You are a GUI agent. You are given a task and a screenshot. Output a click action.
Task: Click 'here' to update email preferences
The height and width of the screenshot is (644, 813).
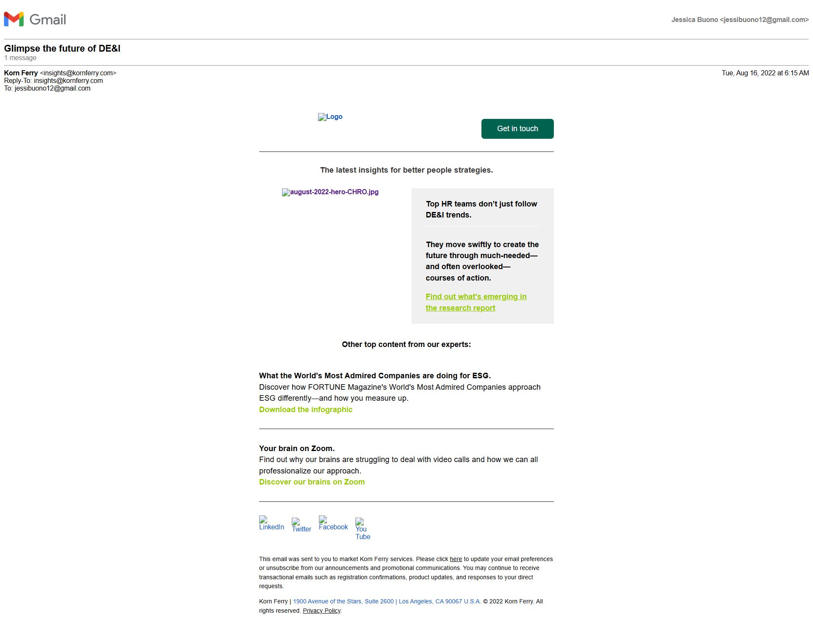tap(456, 559)
